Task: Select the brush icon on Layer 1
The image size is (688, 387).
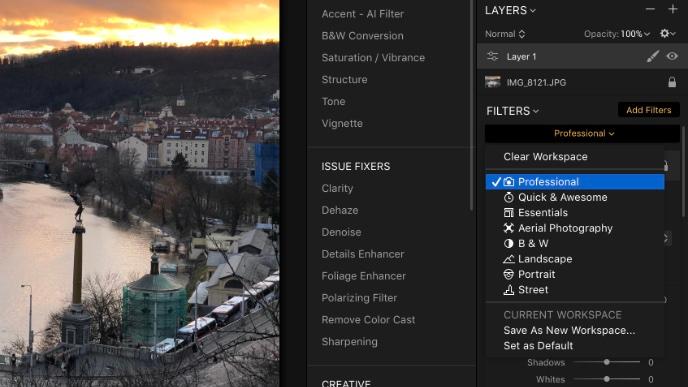Action: click(x=652, y=56)
